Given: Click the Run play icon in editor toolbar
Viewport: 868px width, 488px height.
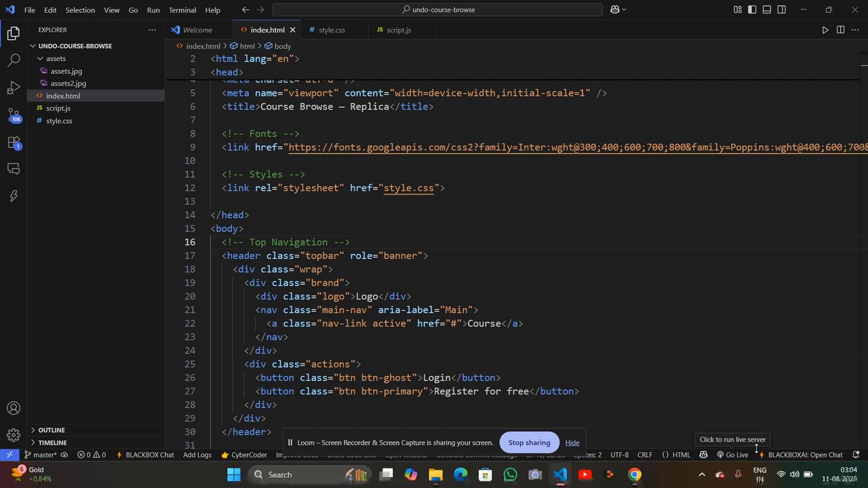Looking at the screenshot, I should click(x=825, y=30).
